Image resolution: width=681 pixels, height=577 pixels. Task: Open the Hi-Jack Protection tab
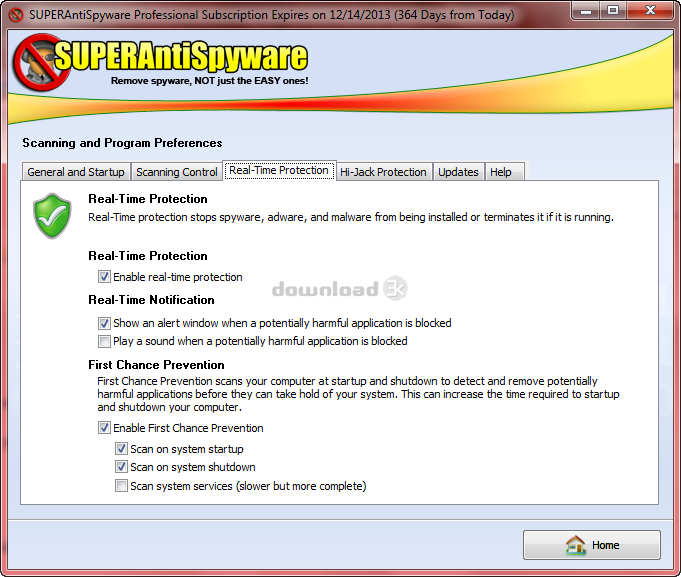click(383, 172)
